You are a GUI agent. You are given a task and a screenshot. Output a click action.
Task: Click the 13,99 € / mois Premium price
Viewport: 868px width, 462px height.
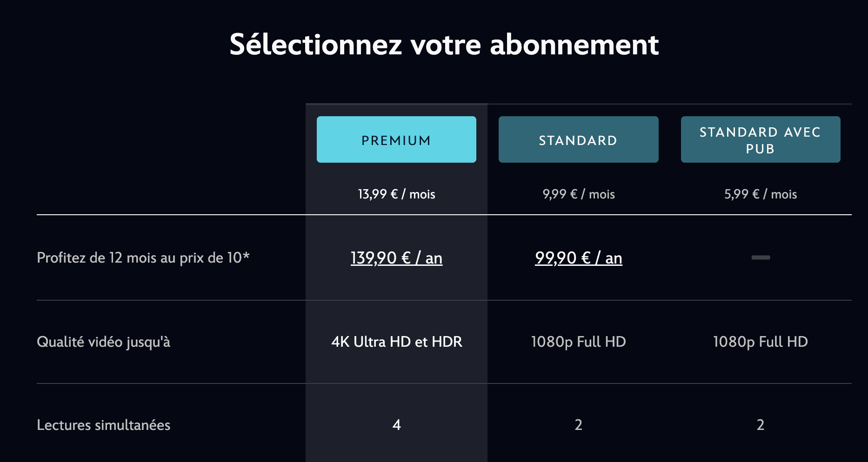pyautogui.click(x=396, y=194)
